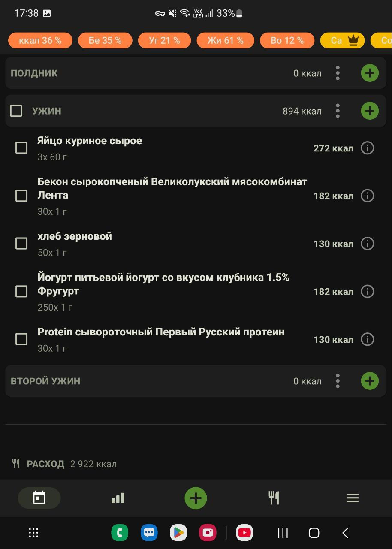Show info for Protein сывороточный

click(x=367, y=339)
